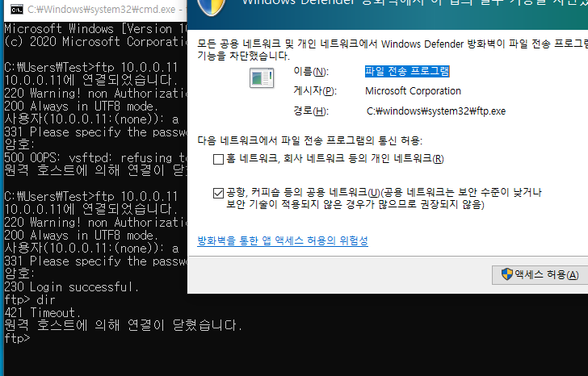The width and height of the screenshot is (588, 376).
Task: Uncheck public network checkbox (공항, 커피숍)
Action: [218, 193]
